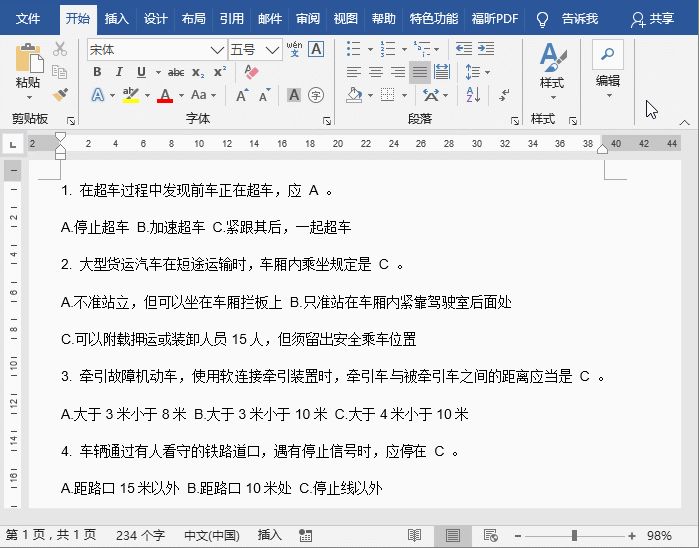Open the Paragraph dialog launcher
The width and height of the screenshot is (699, 548).
(x=514, y=120)
